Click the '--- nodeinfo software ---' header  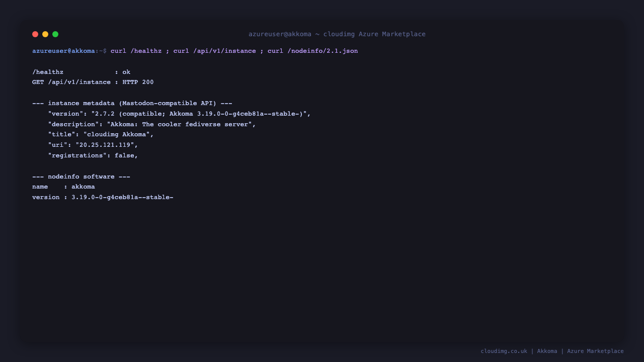pyautogui.click(x=82, y=176)
